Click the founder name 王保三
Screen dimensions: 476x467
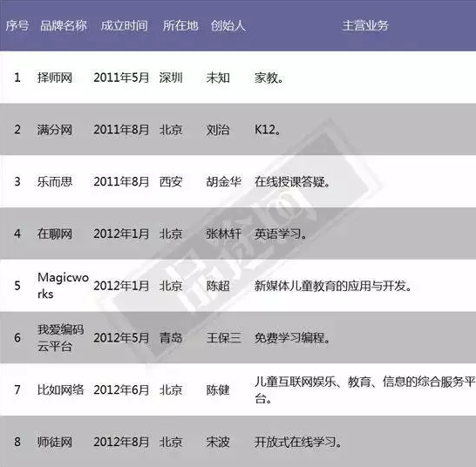tap(224, 338)
